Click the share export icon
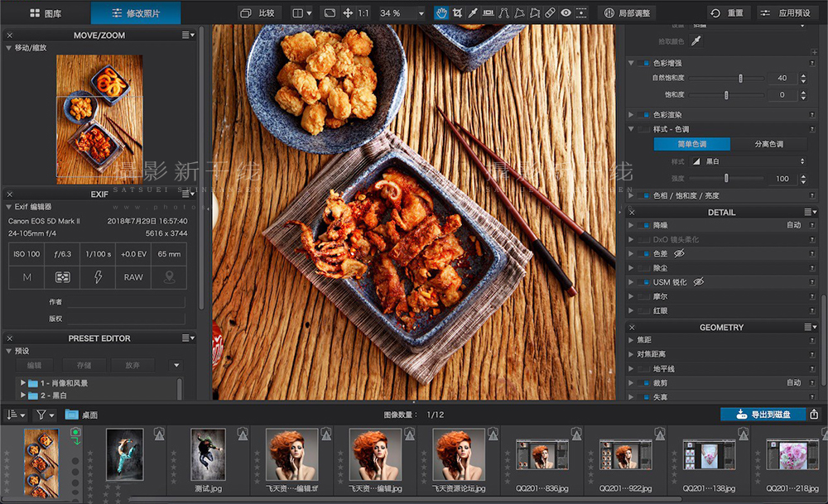Image resolution: width=828 pixels, height=504 pixels. [814, 415]
